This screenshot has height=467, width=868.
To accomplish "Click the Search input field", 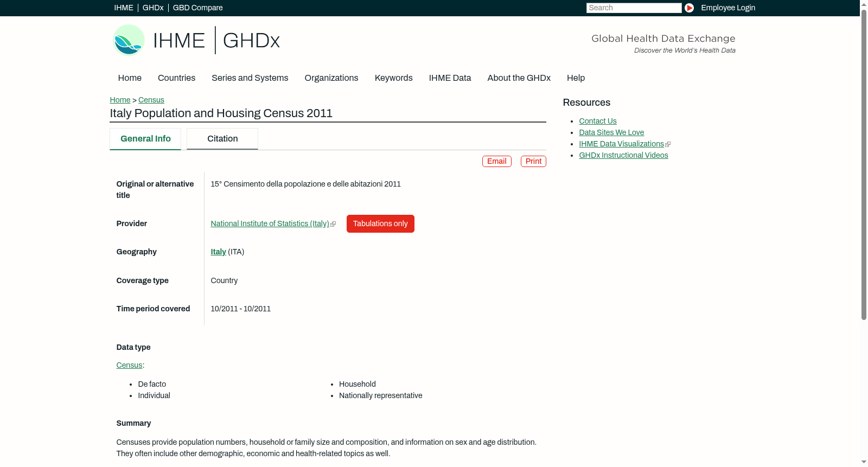I will click(x=634, y=8).
